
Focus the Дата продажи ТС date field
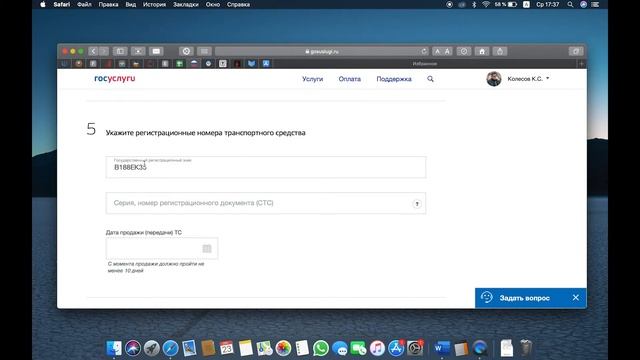[x=162, y=249]
